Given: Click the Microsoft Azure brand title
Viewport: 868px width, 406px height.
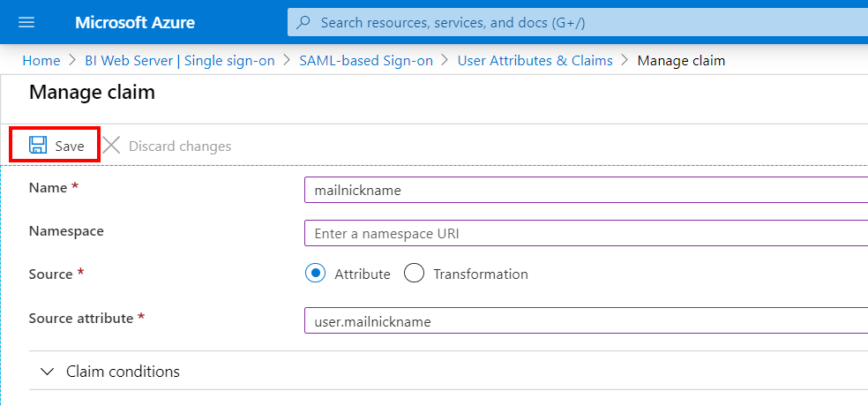Looking at the screenshot, I should [x=135, y=22].
